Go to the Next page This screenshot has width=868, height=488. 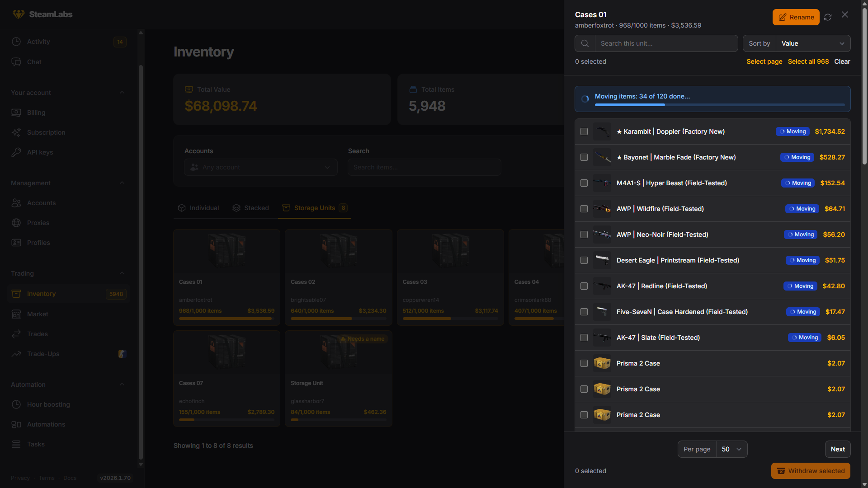pos(838,449)
